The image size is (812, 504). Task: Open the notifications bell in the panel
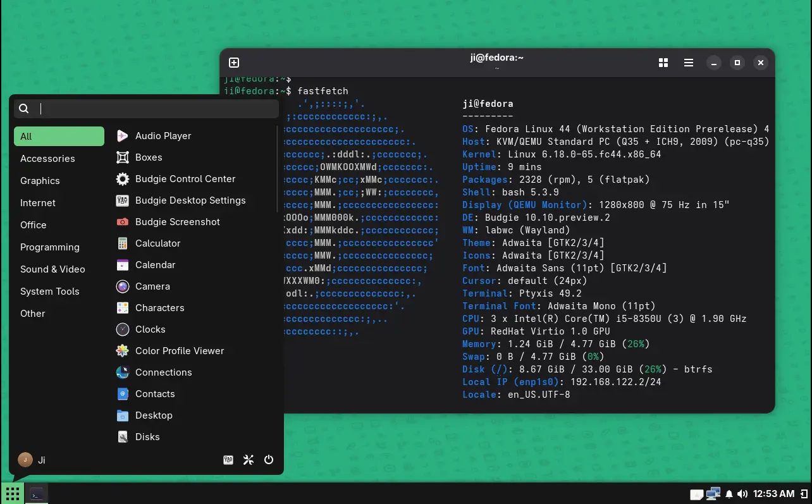coord(729,494)
